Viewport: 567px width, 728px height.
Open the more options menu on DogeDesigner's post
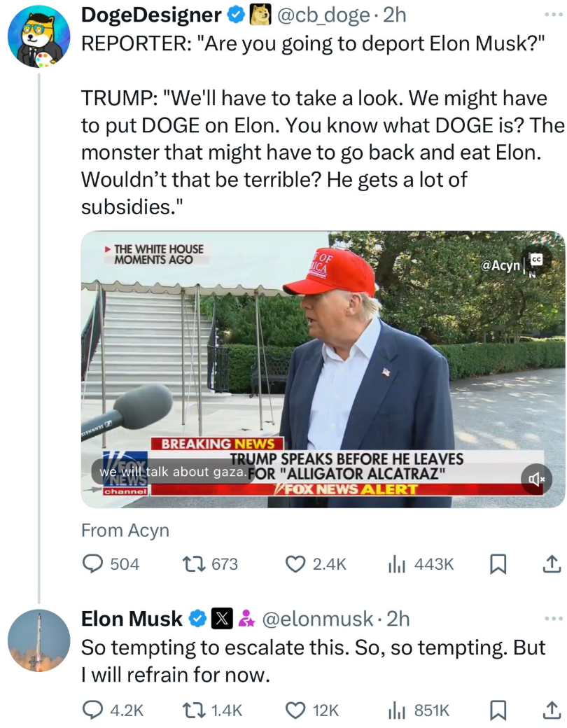(554, 15)
